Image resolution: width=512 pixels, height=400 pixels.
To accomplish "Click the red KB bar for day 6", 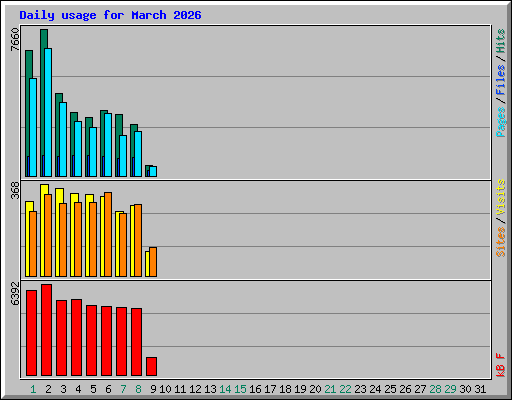I will coord(106,341).
